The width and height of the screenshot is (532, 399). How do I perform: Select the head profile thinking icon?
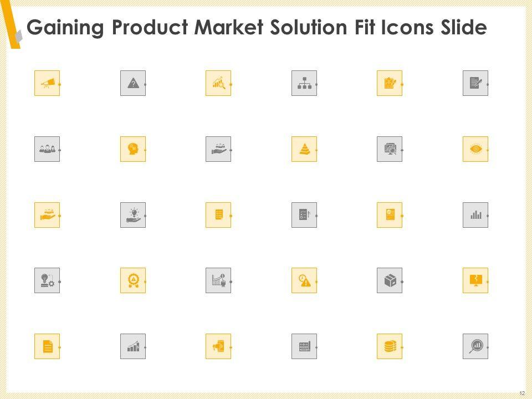tap(133, 149)
